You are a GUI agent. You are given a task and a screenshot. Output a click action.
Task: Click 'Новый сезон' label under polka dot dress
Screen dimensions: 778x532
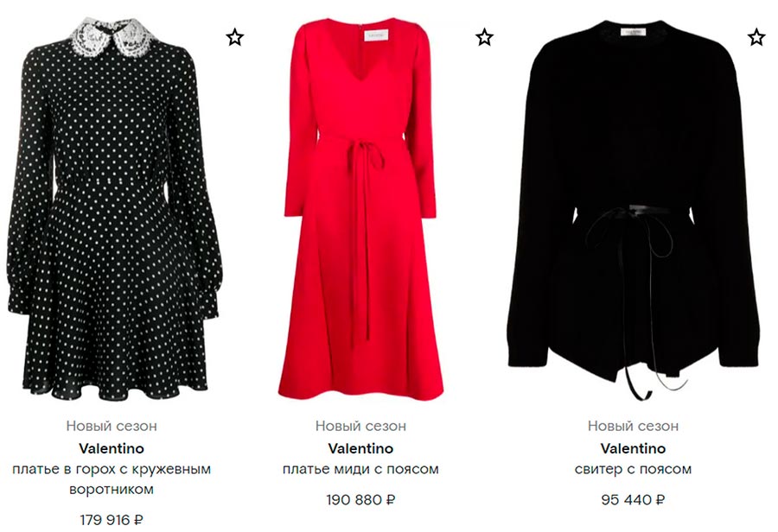(112, 426)
